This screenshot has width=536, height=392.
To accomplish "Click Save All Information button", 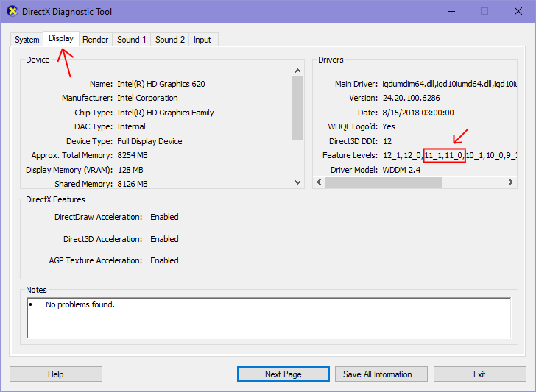I will click(381, 374).
